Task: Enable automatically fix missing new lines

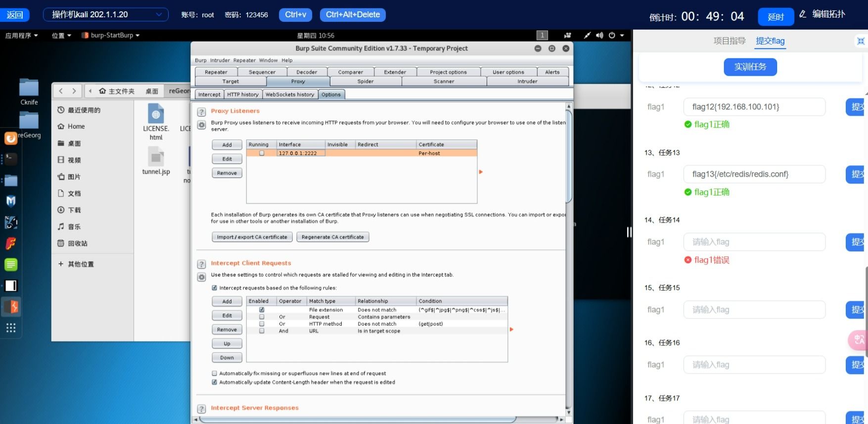Action: (214, 374)
